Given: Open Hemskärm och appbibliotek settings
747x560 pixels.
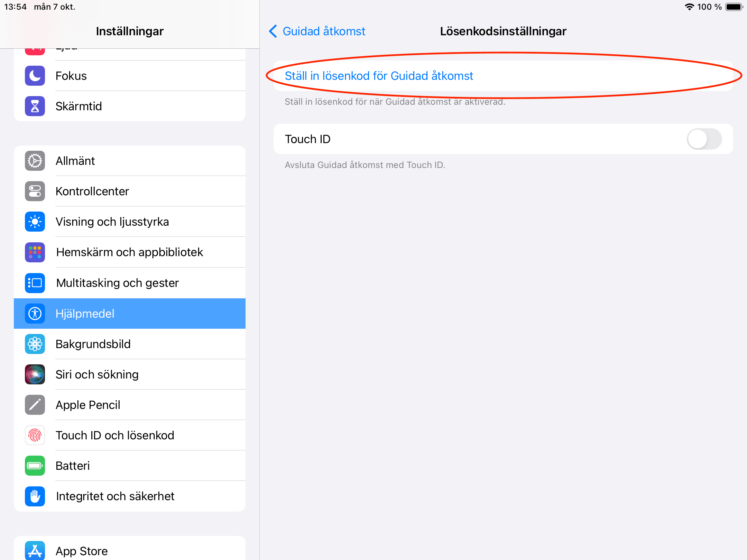Looking at the screenshot, I should click(130, 252).
